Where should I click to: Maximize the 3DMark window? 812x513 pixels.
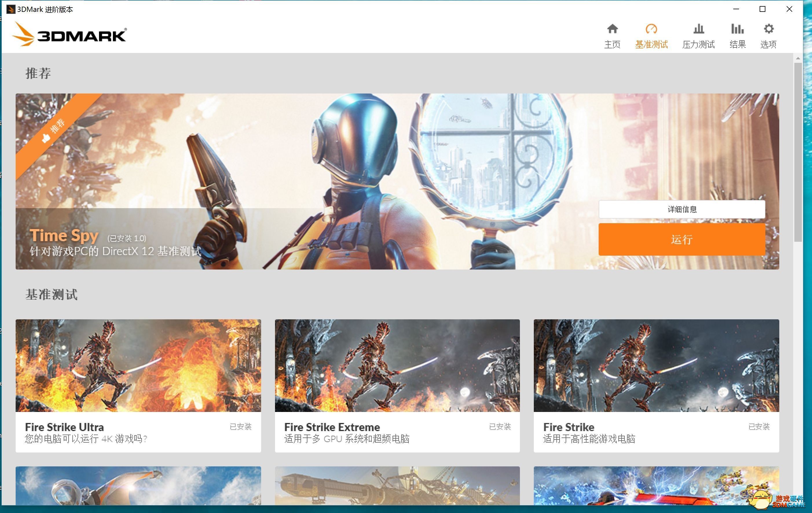[762, 9]
